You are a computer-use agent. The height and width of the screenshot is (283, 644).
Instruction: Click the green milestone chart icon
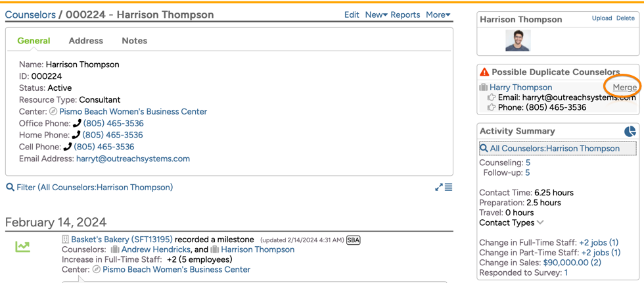pos(23,247)
